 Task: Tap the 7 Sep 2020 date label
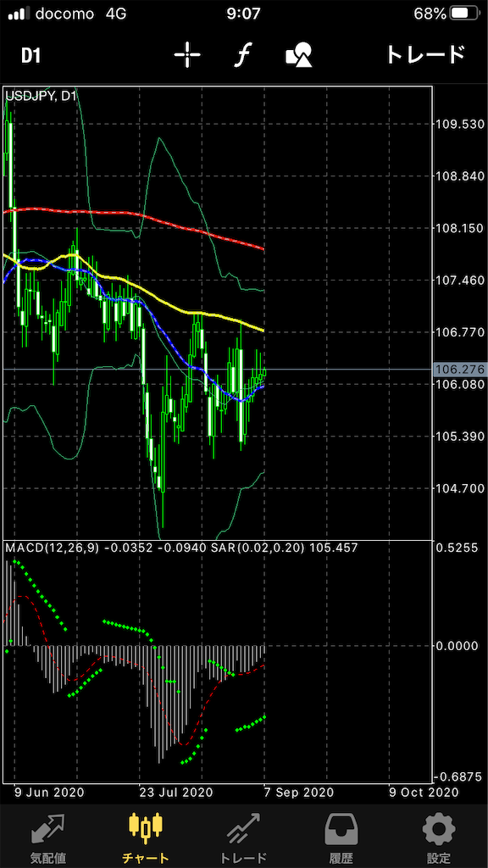coord(299,793)
